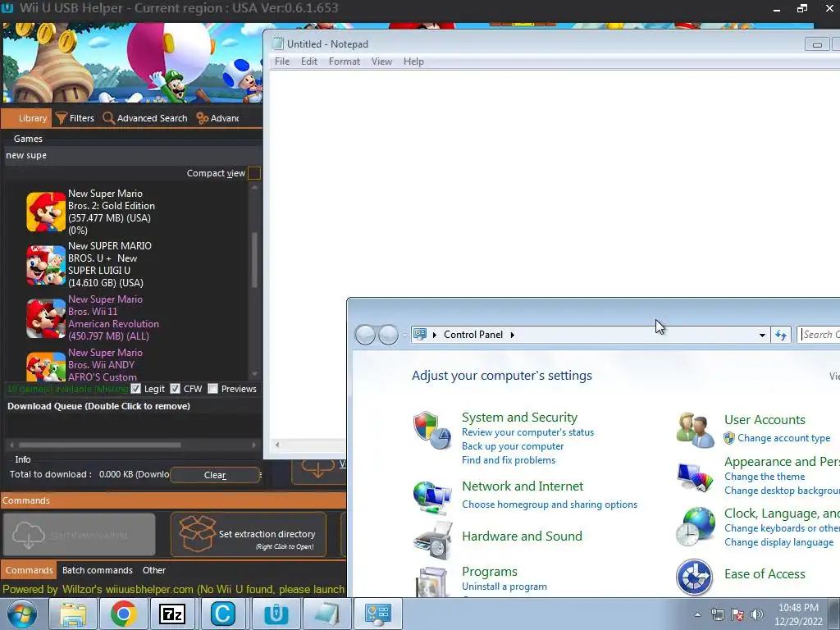Open Uninstall a program link

[504, 587]
